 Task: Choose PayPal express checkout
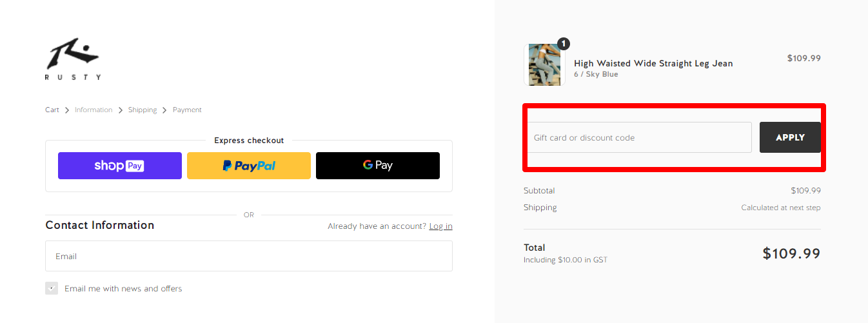249,166
